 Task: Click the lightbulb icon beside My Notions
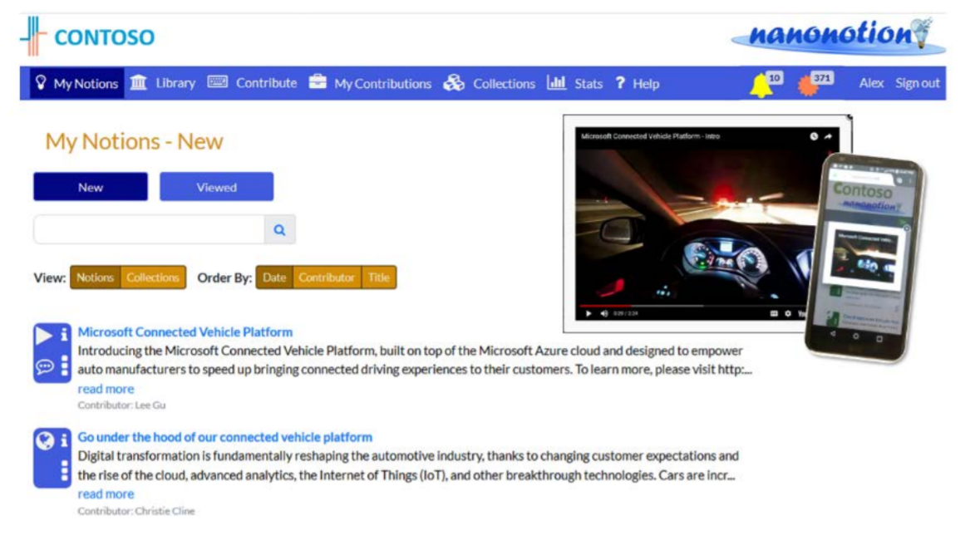click(42, 82)
